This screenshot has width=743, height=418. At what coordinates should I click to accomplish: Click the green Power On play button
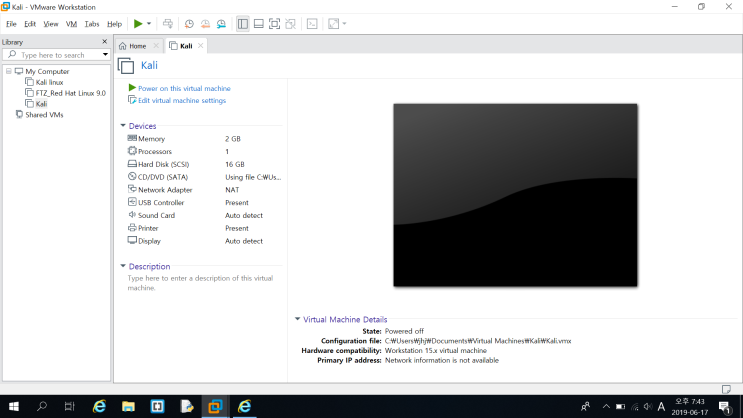tap(138, 24)
